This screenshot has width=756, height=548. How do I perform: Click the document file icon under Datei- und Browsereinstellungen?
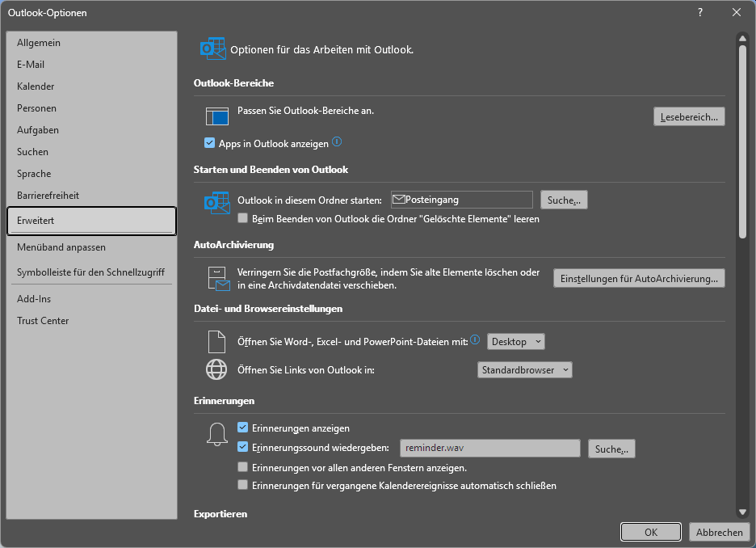click(x=216, y=342)
